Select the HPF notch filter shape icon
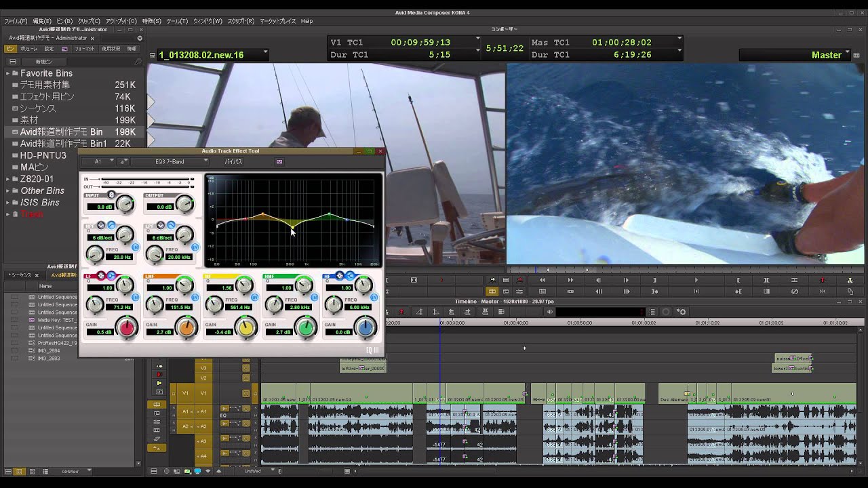Viewport: 868px width, 488px height. tap(101, 226)
